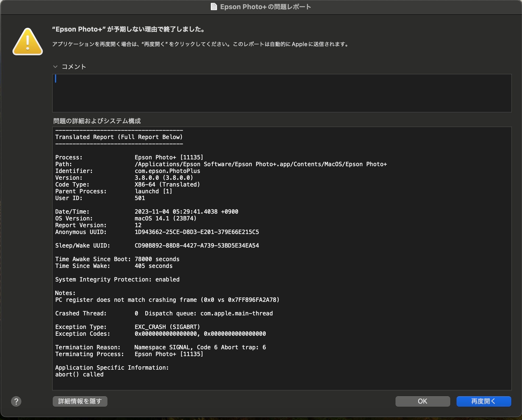The height and width of the screenshot is (420, 522).
Task: Click the Anonymous UUID value
Action: click(197, 232)
